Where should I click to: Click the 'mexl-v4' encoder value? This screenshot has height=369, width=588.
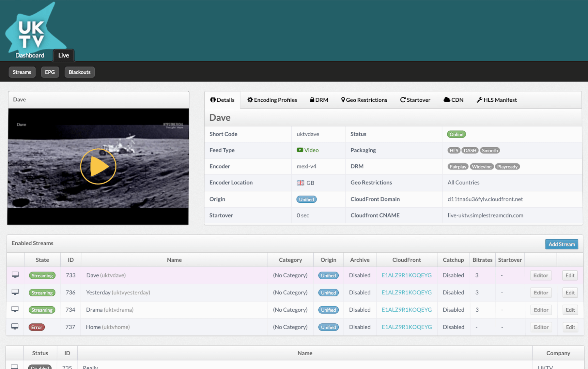pyautogui.click(x=306, y=166)
